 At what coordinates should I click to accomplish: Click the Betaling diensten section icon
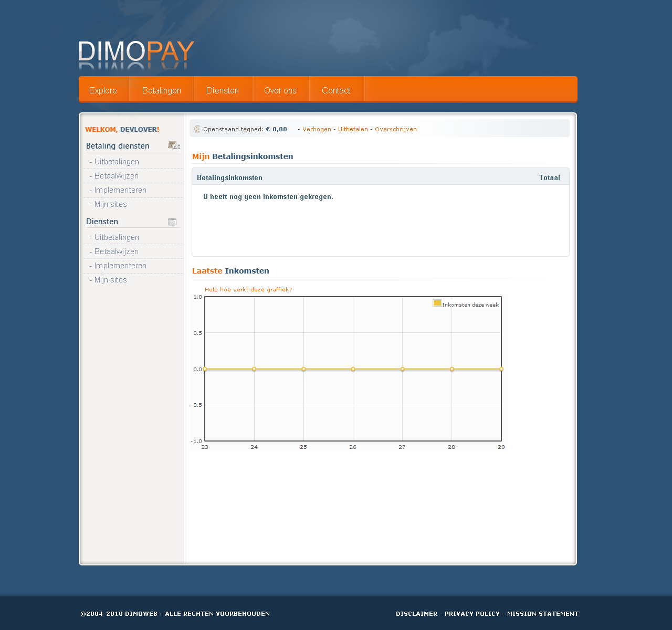(x=174, y=145)
